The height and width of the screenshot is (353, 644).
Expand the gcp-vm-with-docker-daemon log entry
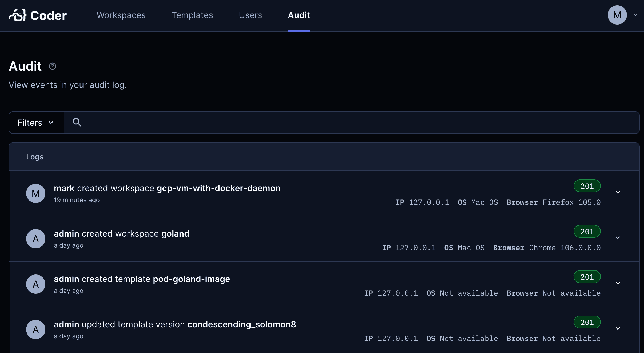(618, 192)
